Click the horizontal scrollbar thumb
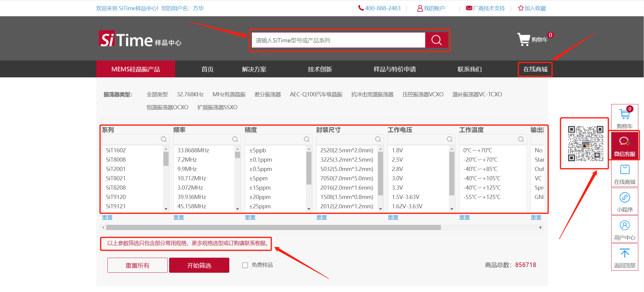644x292 pixels. click(x=273, y=228)
